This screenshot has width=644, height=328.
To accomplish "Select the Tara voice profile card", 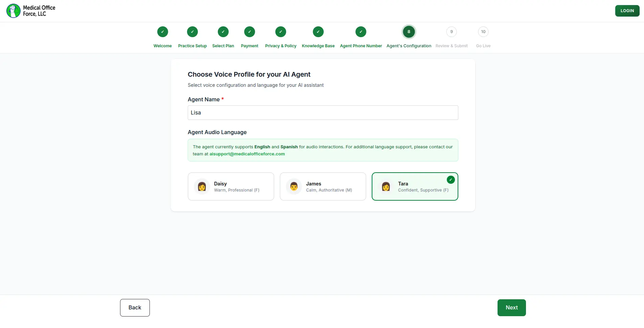I will (415, 186).
